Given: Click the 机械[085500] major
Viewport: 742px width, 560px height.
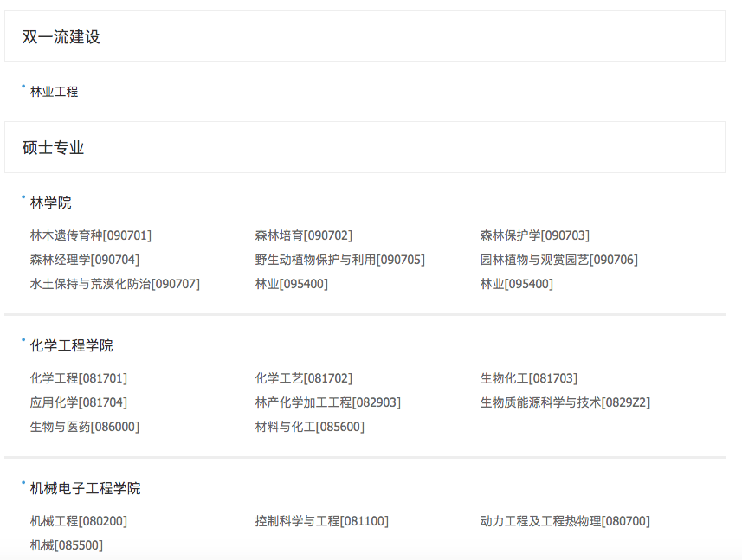Looking at the screenshot, I should 67,545.
